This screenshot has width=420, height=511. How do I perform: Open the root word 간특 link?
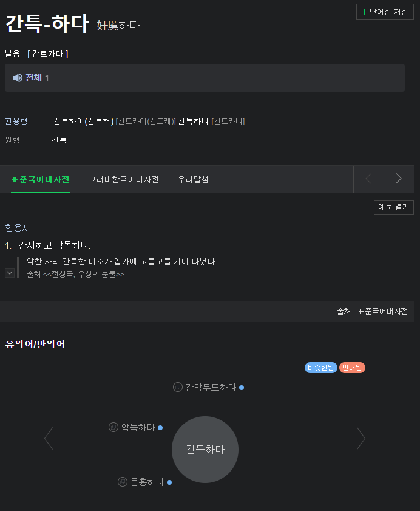coord(59,140)
